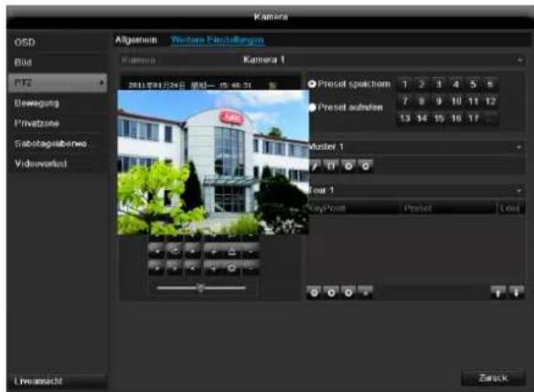This screenshot has width=534, height=392.
Task: Open Privatzone in sidebar menu
Action: pyautogui.click(x=58, y=123)
